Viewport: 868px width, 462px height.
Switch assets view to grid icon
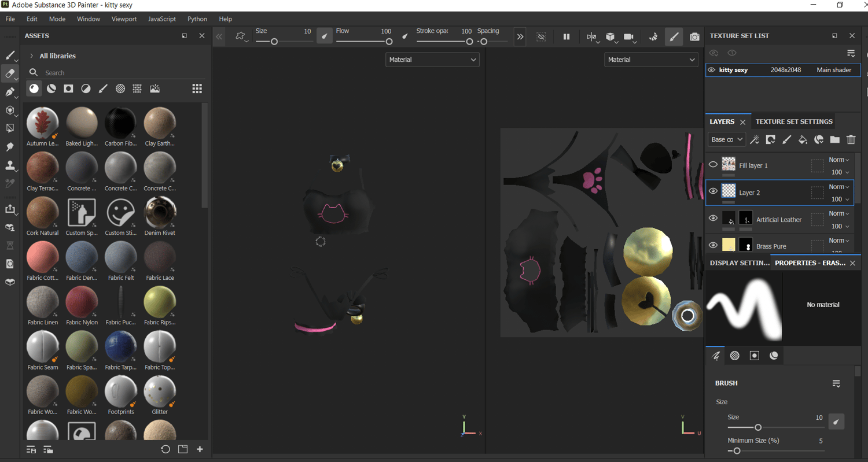pos(197,88)
